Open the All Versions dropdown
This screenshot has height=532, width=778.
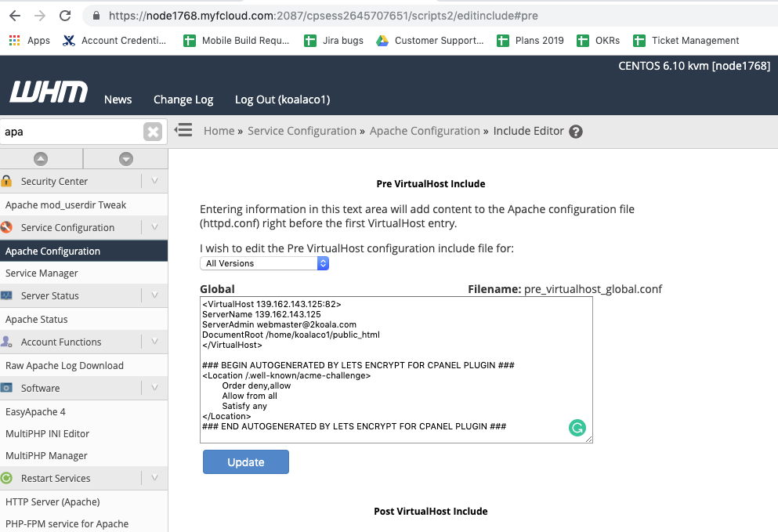(264, 263)
